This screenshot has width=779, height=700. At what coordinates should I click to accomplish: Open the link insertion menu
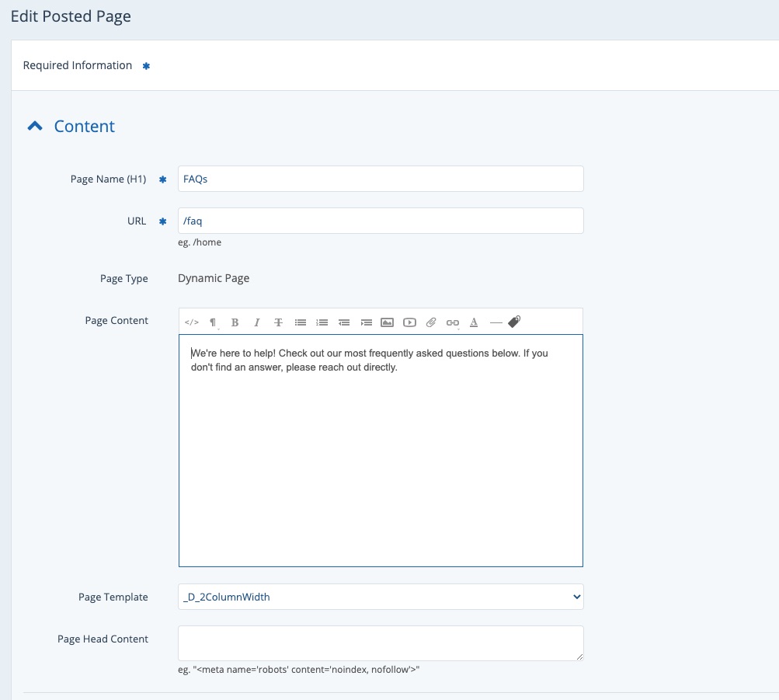point(453,322)
